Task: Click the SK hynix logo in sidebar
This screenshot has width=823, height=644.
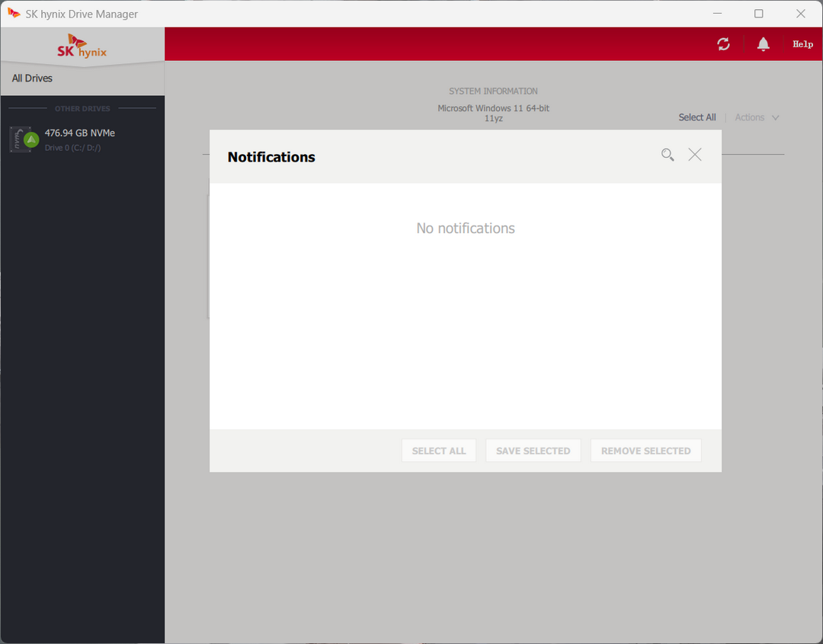Action: point(82,46)
